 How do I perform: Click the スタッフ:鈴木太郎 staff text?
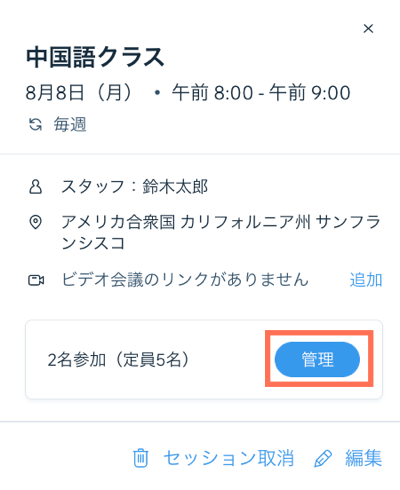135,187
